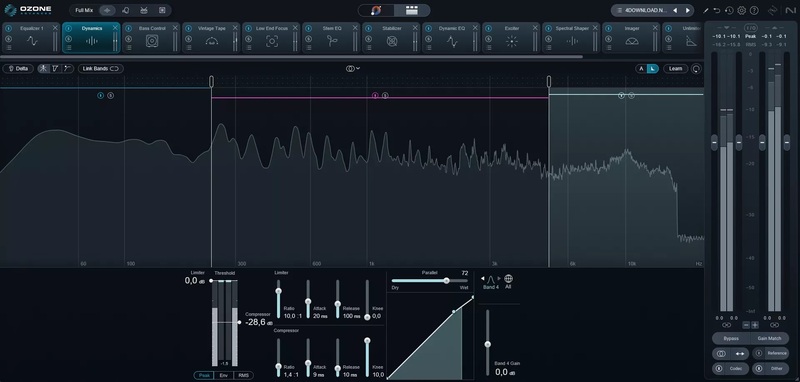This screenshot has width=800, height=382.
Task: Select the first detection view icon
Action: coord(43,68)
